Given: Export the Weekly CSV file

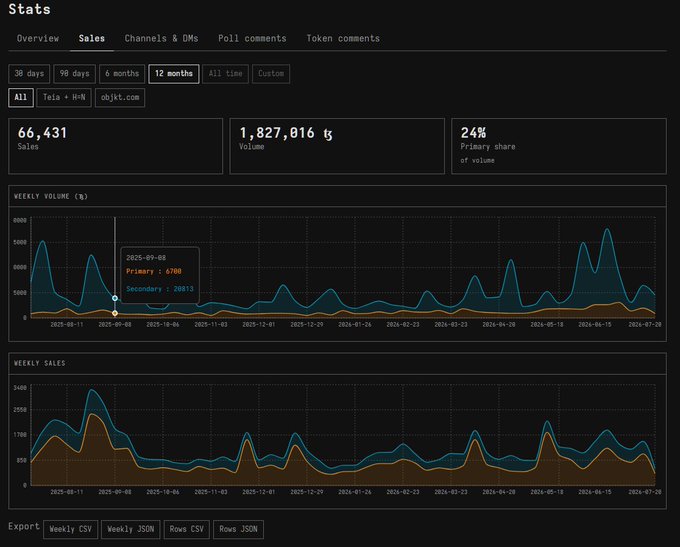Looking at the screenshot, I should click(71, 529).
